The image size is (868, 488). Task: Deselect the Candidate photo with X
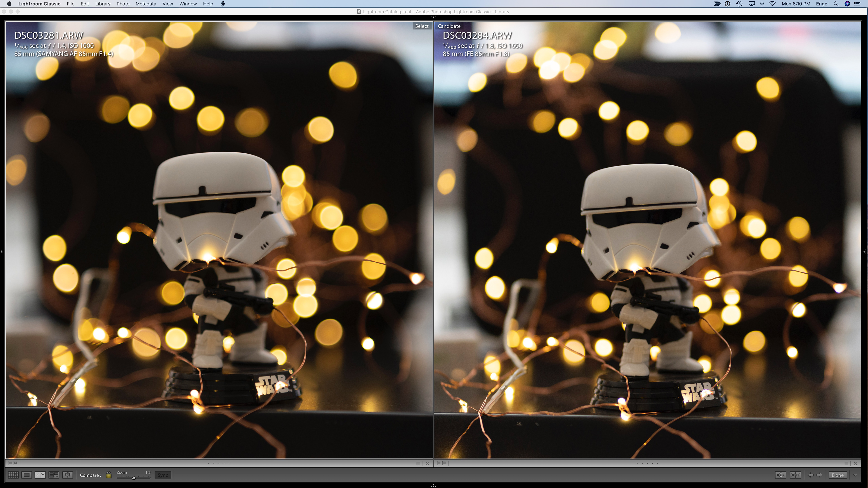(x=856, y=463)
